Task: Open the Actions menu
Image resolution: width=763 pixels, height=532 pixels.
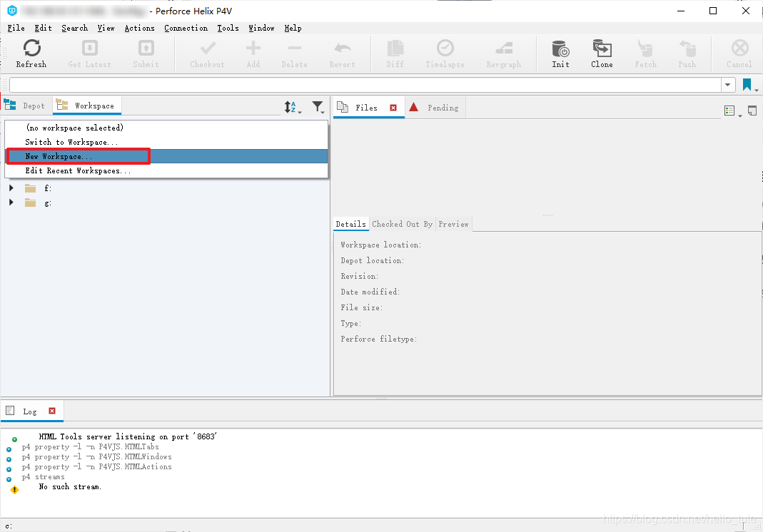Action: (x=139, y=29)
